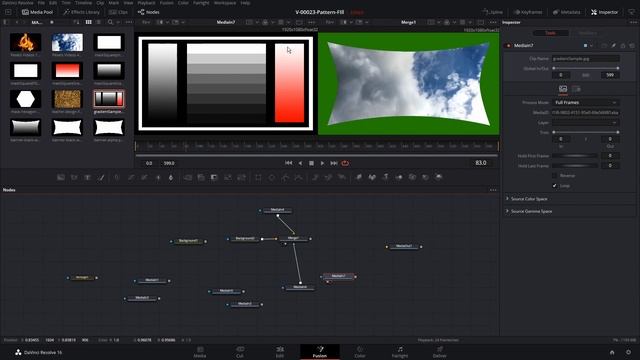Open right viewer Fit zoom dropdown
640x360 pixels.
331,22
